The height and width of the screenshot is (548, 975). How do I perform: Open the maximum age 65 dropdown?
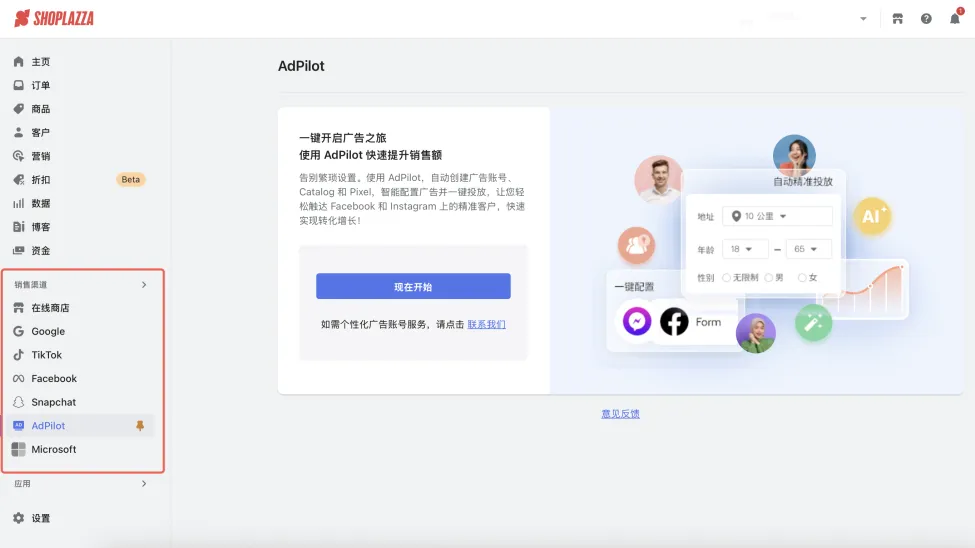[808, 249]
